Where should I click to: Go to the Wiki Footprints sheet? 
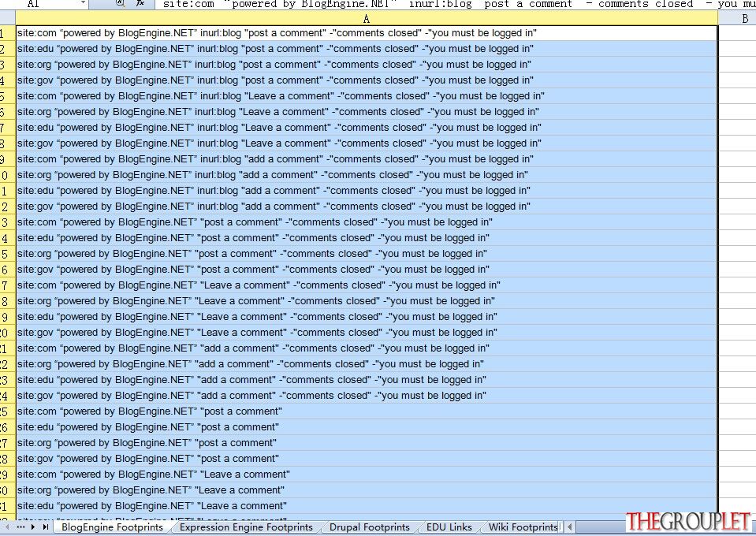click(523, 527)
